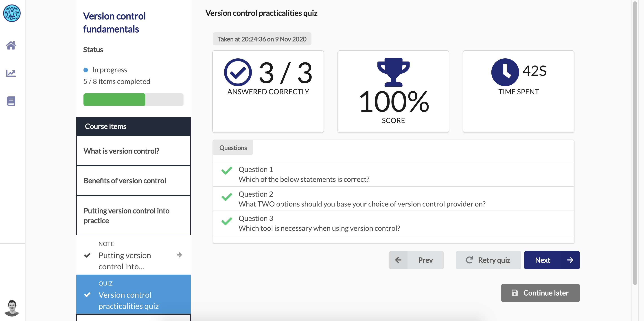Viewport: 644px width, 321px height.
Task: Click the checkmark circle answered-correctly icon
Action: tap(238, 72)
